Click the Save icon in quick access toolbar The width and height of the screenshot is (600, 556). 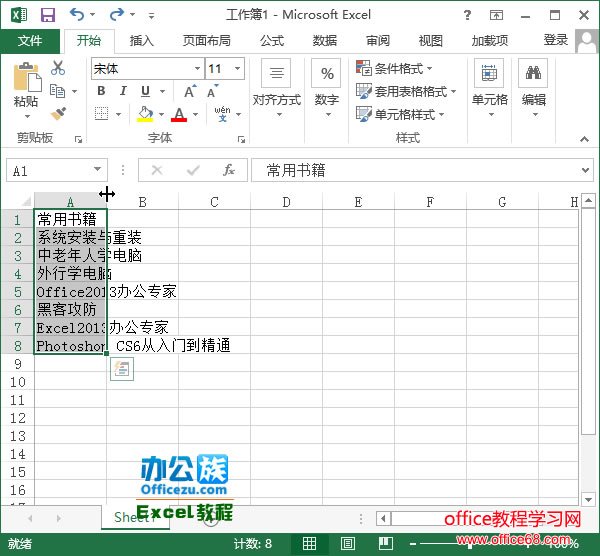pyautogui.click(x=48, y=15)
